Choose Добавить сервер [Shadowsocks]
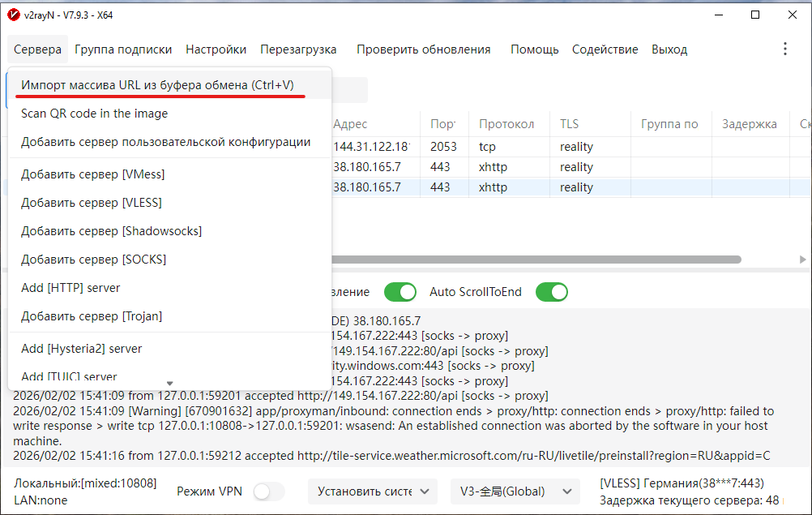Image resolution: width=812 pixels, height=515 pixels. [x=170, y=231]
